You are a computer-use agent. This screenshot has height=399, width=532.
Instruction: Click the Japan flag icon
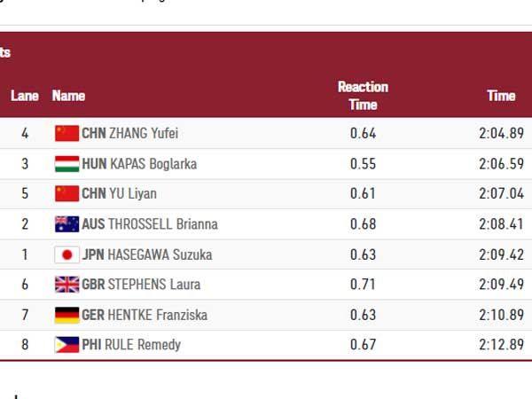[x=66, y=254]
